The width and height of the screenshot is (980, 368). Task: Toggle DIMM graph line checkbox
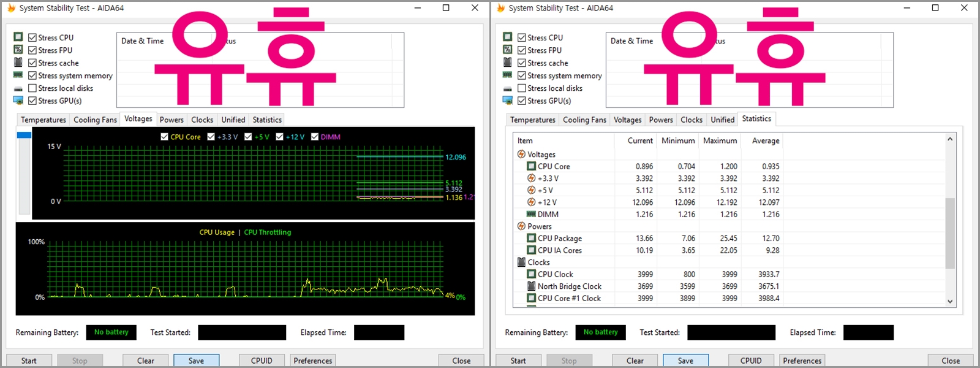click(x=315, y=137)
